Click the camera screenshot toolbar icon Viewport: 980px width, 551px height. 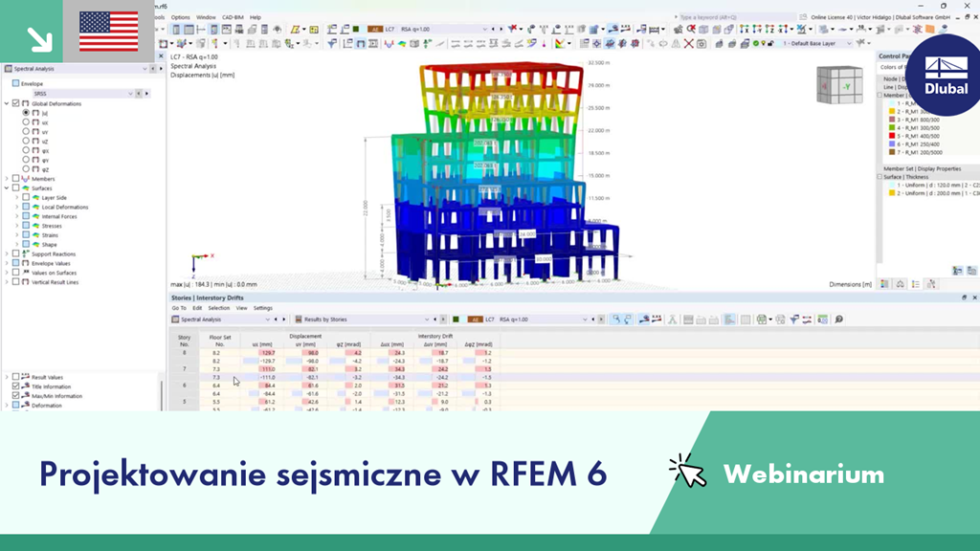[702, 44]
